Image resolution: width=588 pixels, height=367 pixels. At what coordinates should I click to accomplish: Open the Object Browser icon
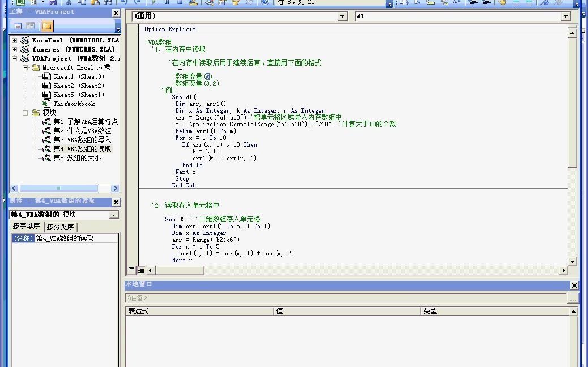[236, 3]
